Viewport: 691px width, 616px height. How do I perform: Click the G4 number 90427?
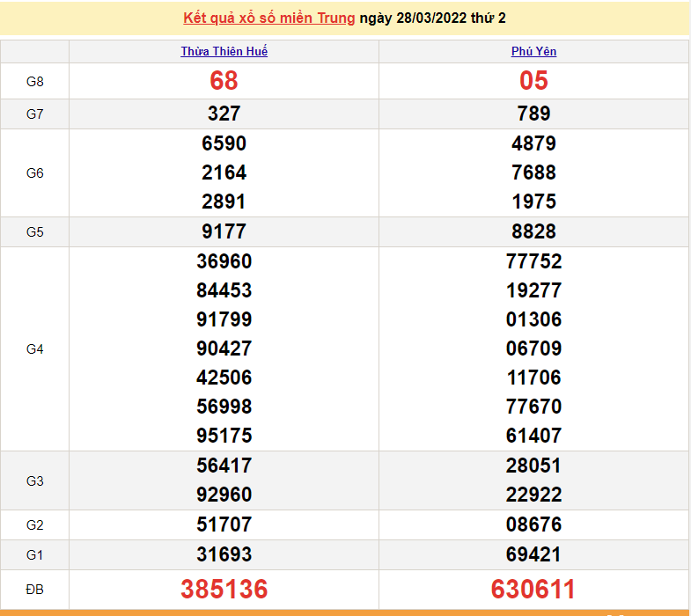click(x=224, y=348)
